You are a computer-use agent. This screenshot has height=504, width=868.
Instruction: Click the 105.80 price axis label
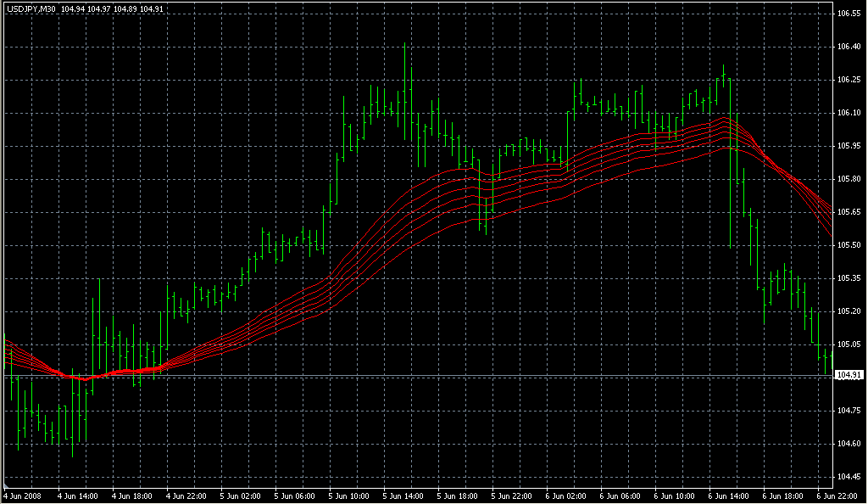[849, 179]
